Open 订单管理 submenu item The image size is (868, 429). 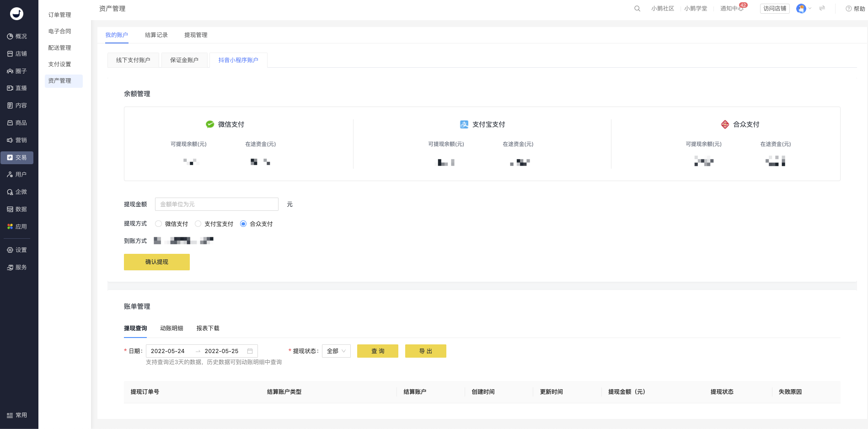click(59, 15)
